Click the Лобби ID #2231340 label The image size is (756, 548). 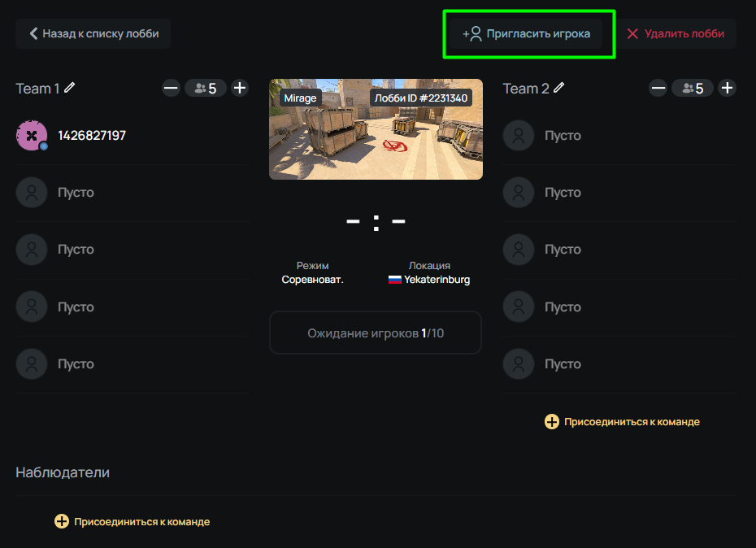(421, 98)
